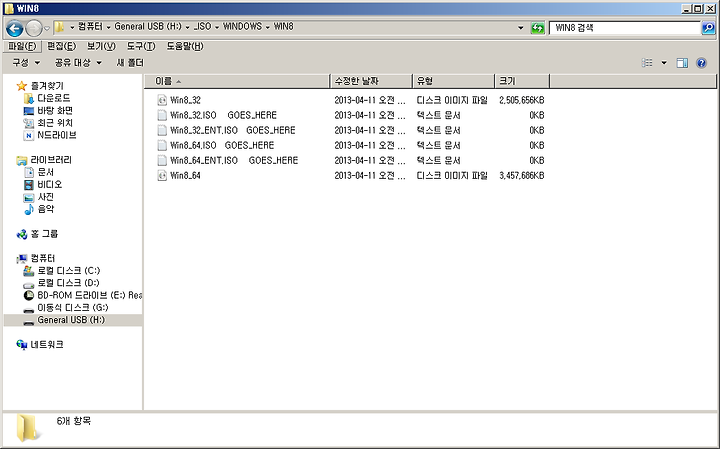Viewport: 720px width, 449px height.
Task: Open the 사진 library
Action: 45,197
